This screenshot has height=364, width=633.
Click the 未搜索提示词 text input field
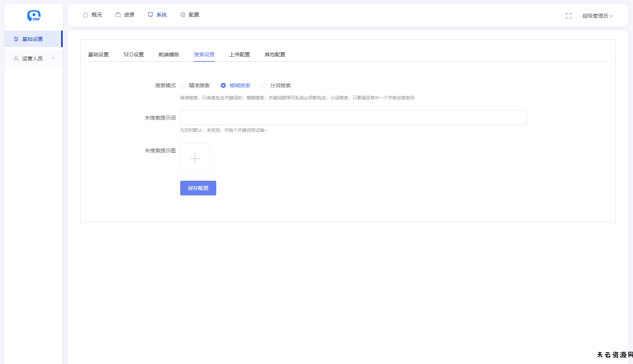(x=353, y=118)
